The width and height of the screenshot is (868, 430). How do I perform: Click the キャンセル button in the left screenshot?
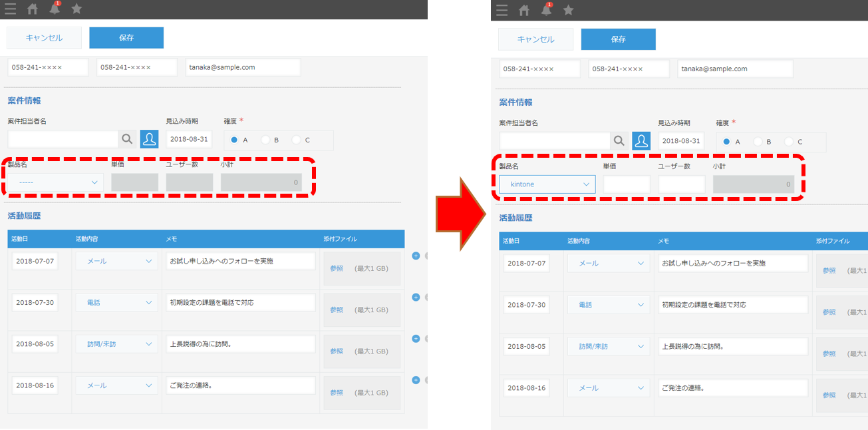pyautogui.click(x=44, y=38)
